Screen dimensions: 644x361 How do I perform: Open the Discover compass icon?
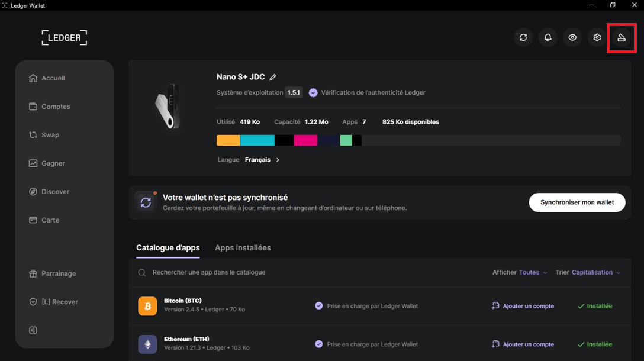pos(33,192)
